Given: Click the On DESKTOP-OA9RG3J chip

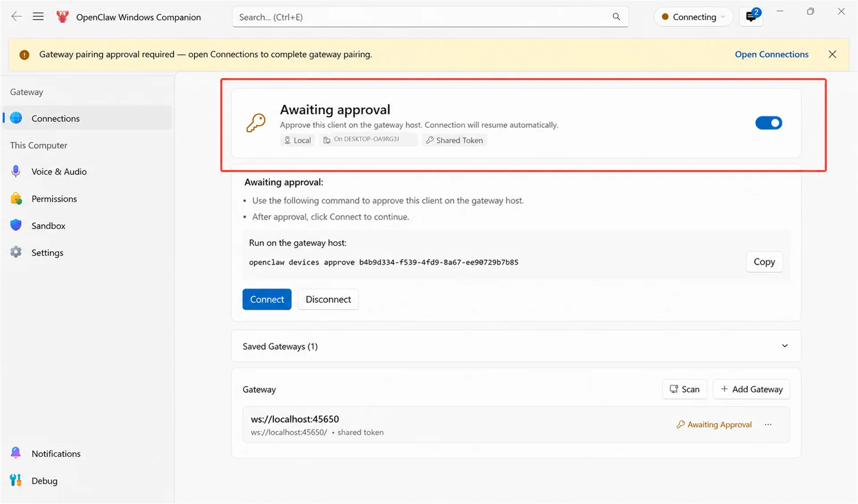Looking at the screenshot, I should pyautogui.click(x=368, y=140).
